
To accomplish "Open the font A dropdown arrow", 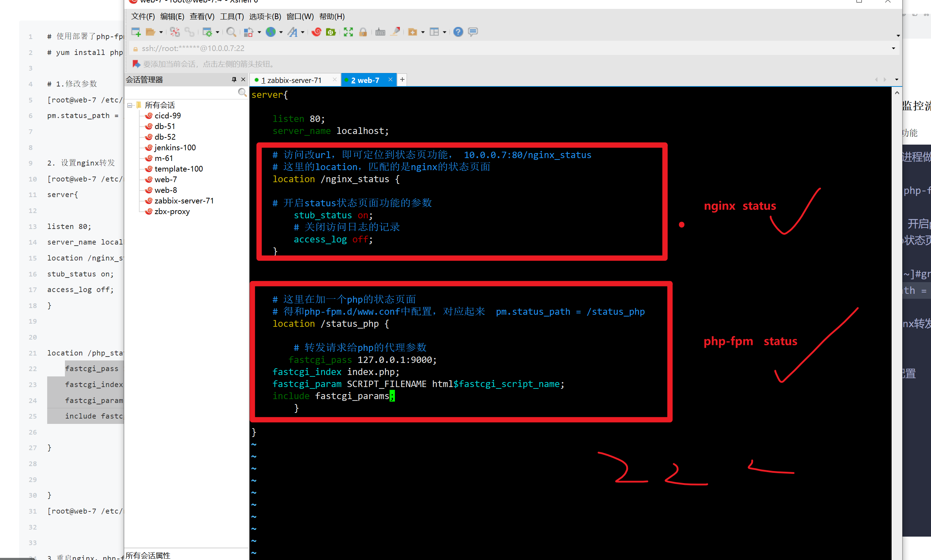I will (x=303, y=33).
